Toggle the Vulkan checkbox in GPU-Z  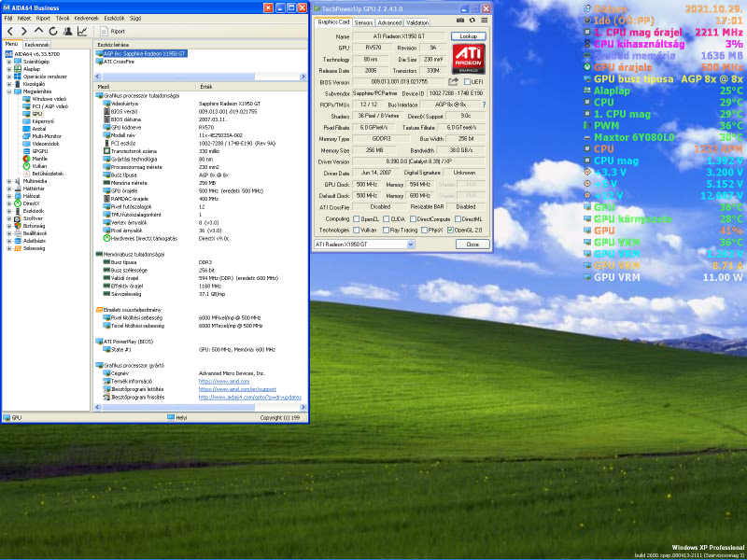point(356,230)
